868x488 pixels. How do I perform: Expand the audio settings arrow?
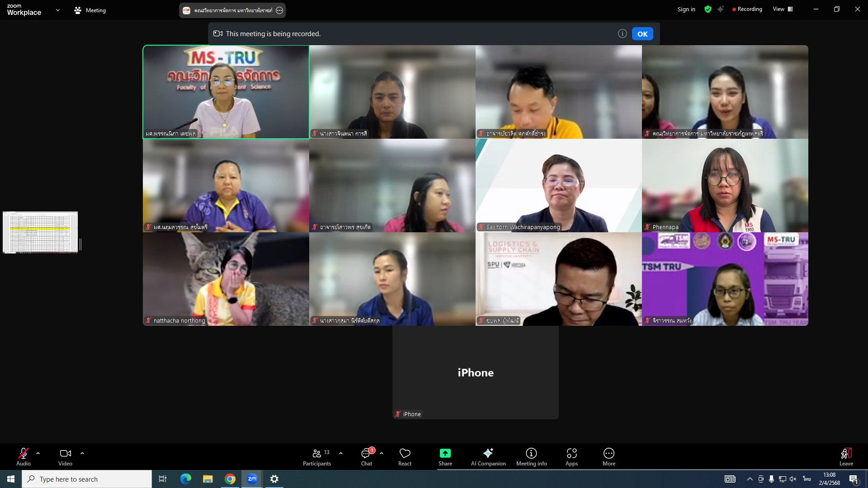pyautogui.click(x=38, y=453)
